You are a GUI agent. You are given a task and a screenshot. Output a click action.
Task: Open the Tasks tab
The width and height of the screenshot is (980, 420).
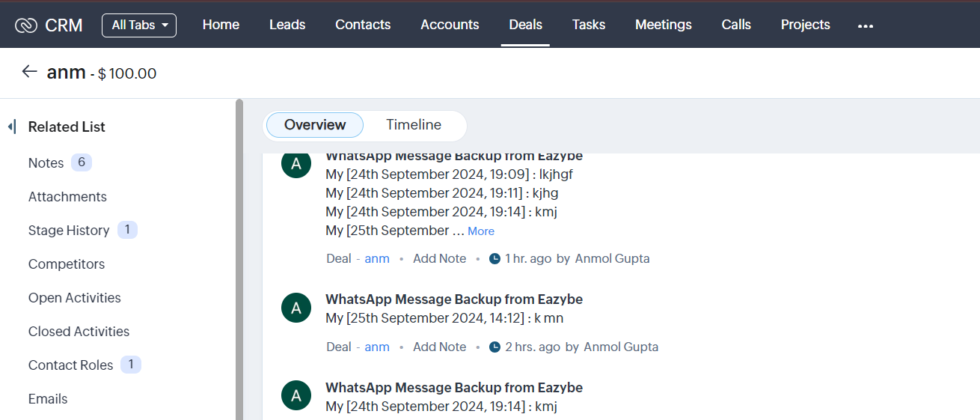(x=589, y=25)
